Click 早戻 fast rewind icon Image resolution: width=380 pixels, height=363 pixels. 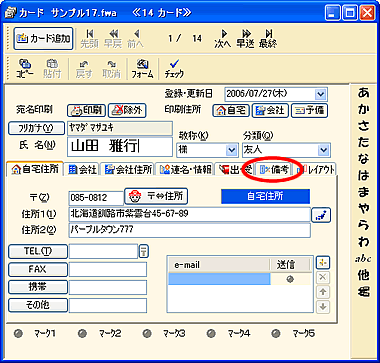[x=113, y=39]
